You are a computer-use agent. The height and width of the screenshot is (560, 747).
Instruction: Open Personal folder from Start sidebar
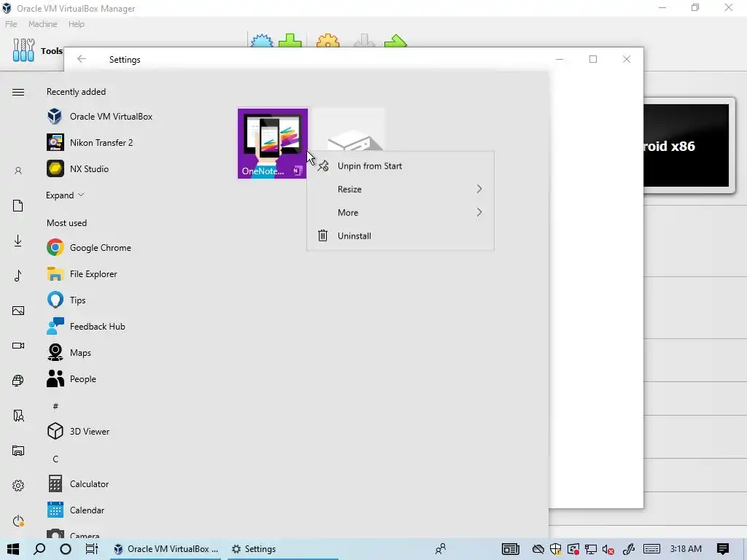[18, 416]
